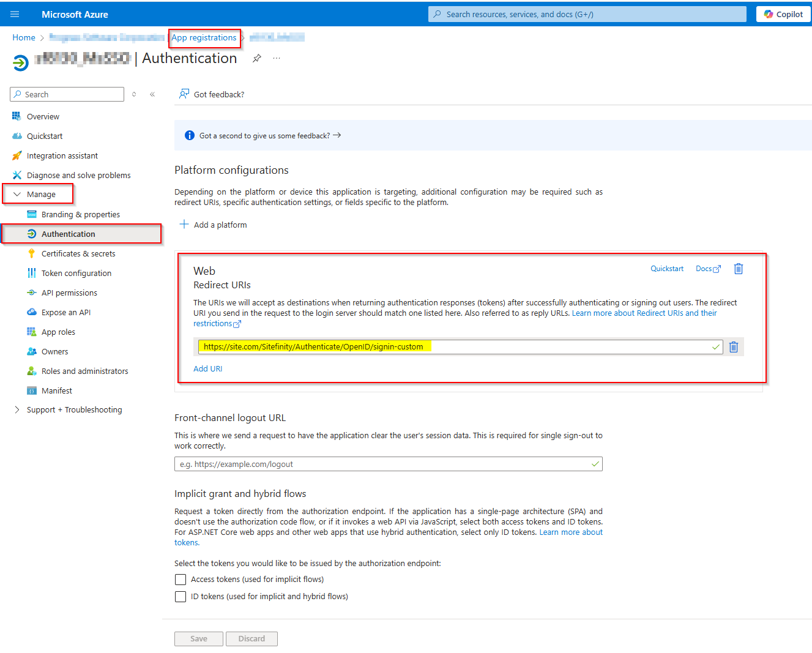Open App roles

[x=58, y=332]
